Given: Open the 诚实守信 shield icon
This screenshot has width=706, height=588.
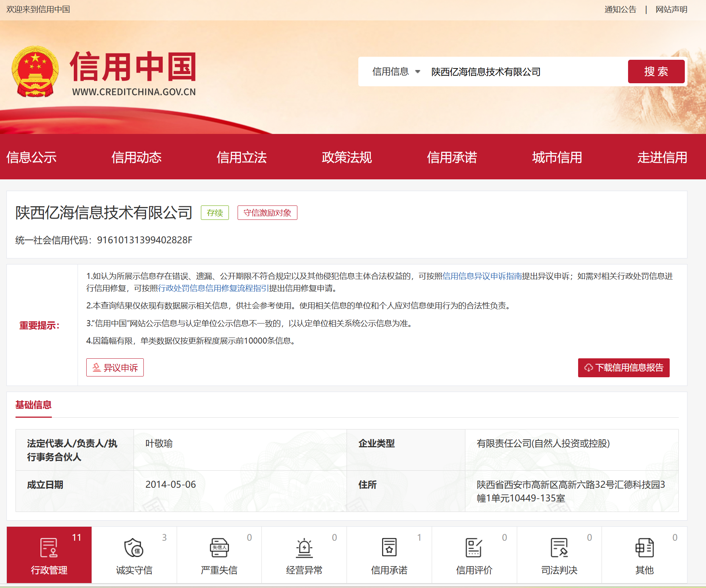Looking at the screenshot, I should [134, 548].
